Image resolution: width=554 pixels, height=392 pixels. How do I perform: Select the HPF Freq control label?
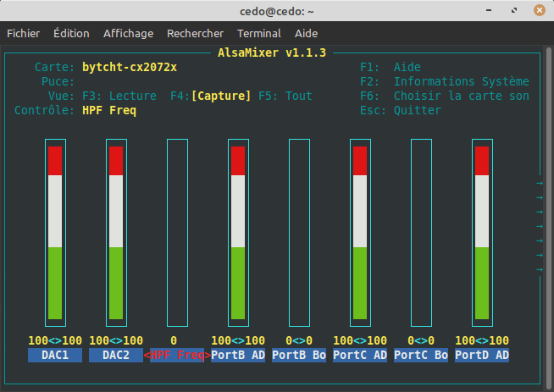click(x=177, y=355)
